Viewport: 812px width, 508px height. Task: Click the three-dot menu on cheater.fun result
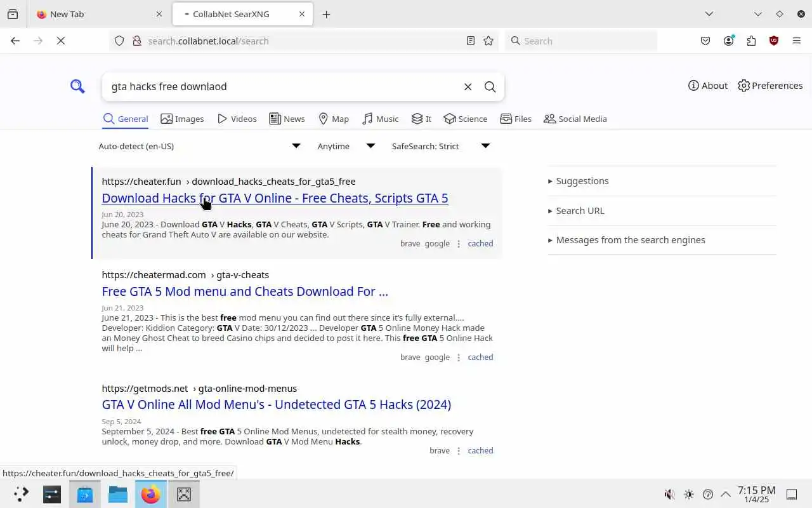459,243
